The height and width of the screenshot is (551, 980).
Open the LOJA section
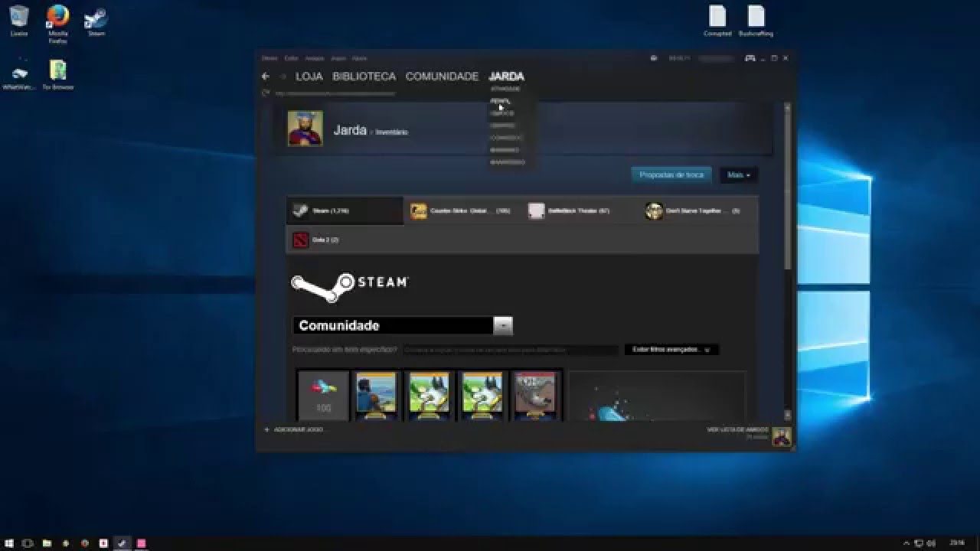(309, 77)
